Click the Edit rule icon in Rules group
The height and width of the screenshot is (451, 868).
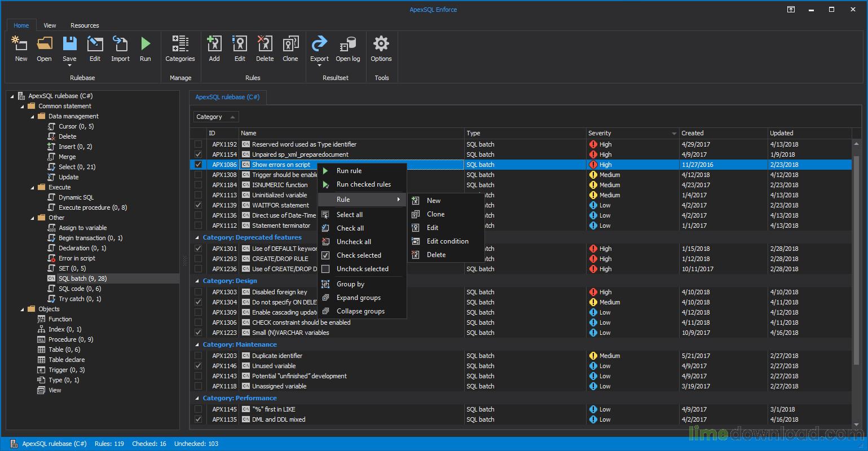(x=240, y=45)
